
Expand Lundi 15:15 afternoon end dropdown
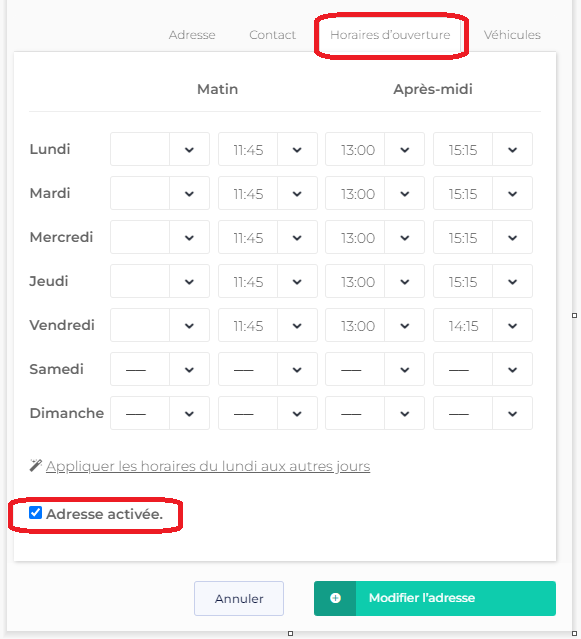[512, 149]
